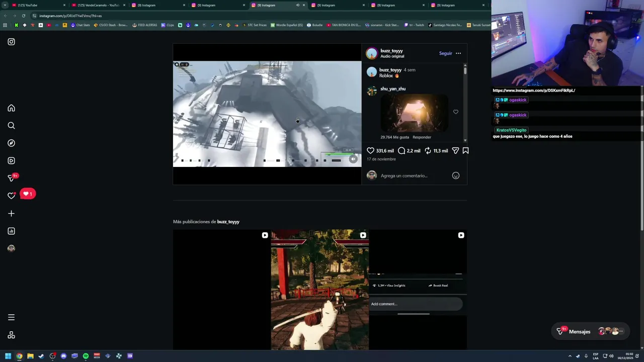644x362 pixels.
Task: Open the Mensajes floating panel
Action: [590, 331]
